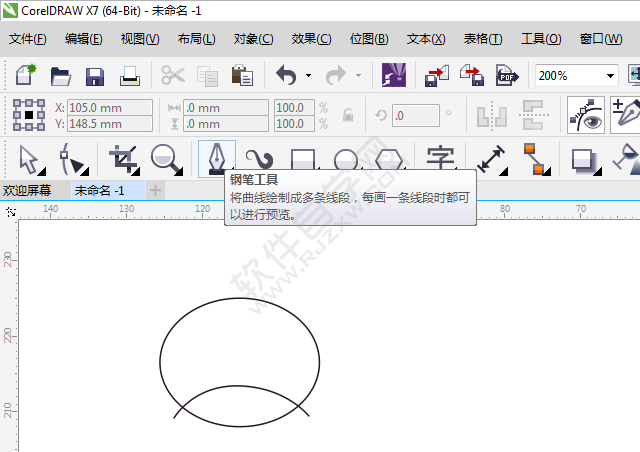Click the X position field 105.0 mm

pos(110,108)
